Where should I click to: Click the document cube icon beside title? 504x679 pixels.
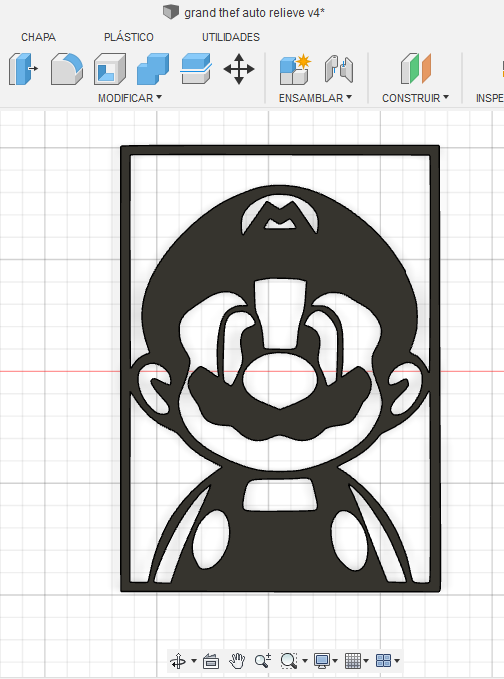click(171, 12)
